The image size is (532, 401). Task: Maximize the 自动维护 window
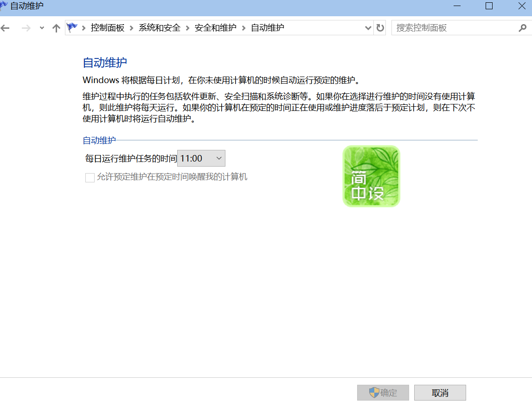(489, 6)
